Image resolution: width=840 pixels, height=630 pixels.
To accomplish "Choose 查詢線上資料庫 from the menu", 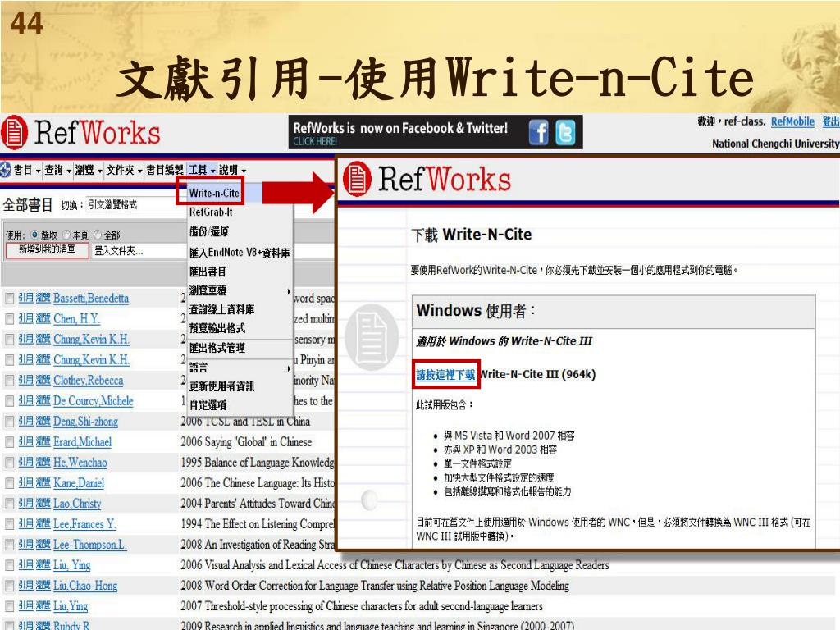I will [x=221, y=309].
